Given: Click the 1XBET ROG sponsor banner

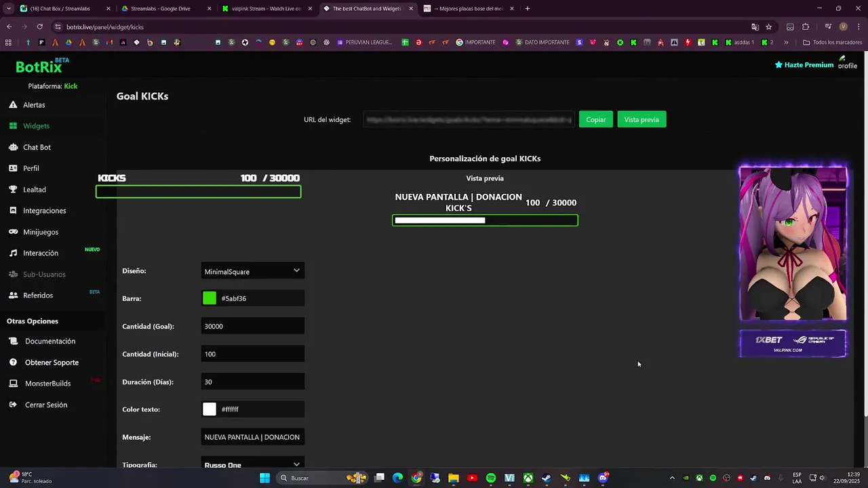Looking at the screenshot, I should (x=793, y=344).
